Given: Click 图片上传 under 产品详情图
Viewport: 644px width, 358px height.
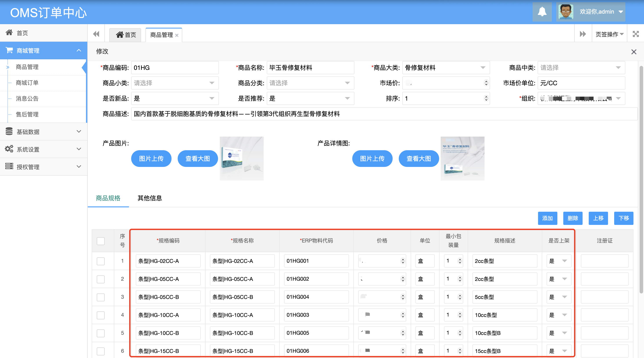Looking at the screenshot, I should (372, 159).
